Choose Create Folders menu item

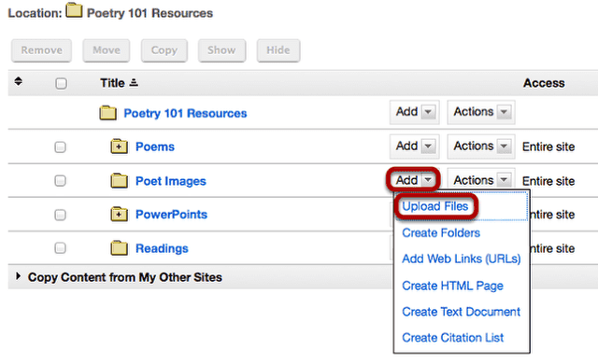[441, 232]
